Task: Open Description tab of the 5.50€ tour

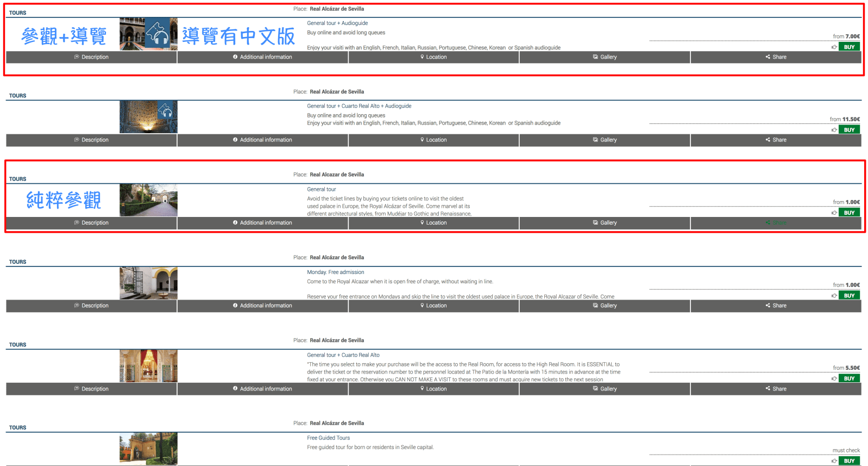Action: 91,389
